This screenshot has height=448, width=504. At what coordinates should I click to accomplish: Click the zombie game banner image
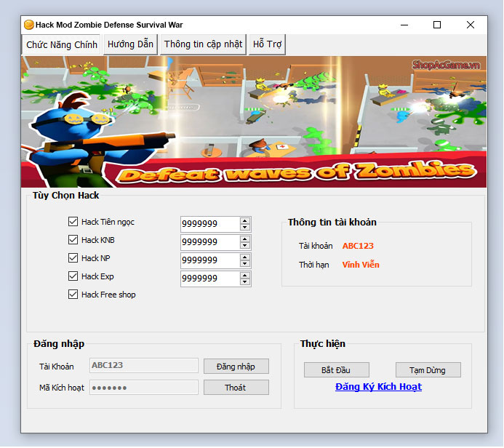(x=254, y=121)
